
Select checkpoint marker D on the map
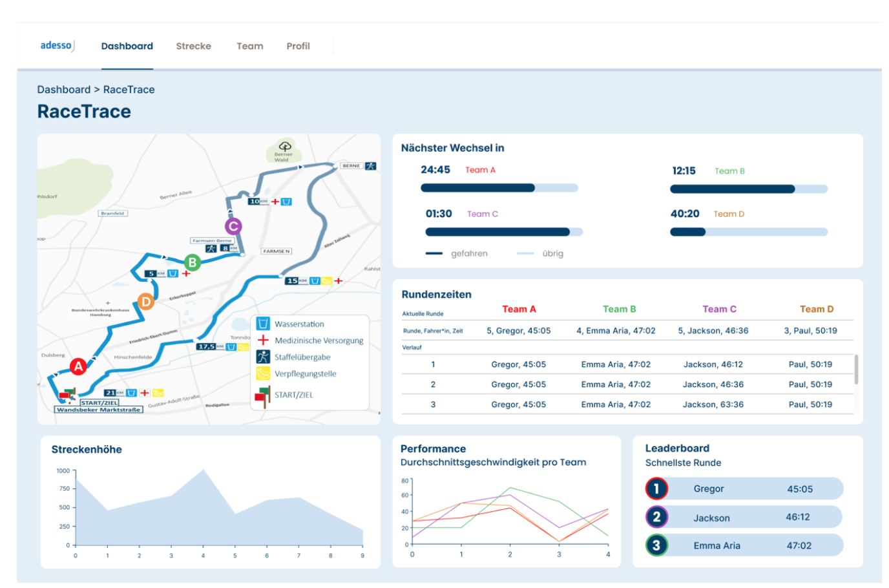click(x=145, y=300)
